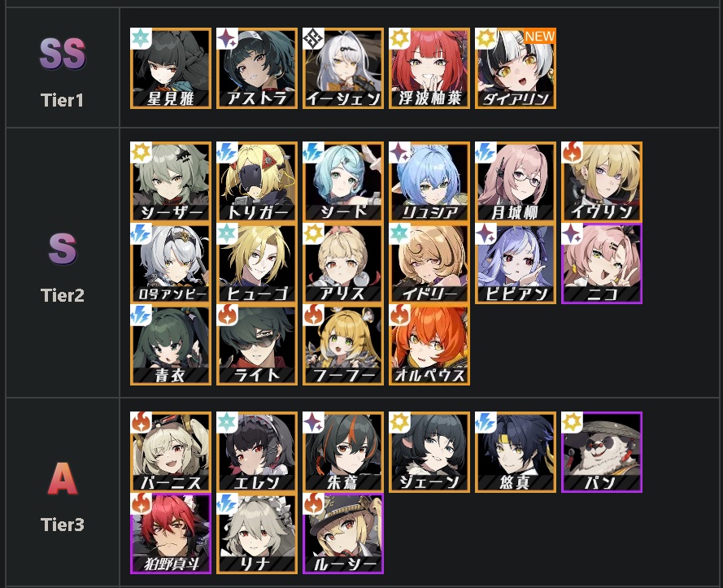The height and width of the screenshot is (588, 723).
Task: Click the electric attribute icon on トリガー
Action: coord(228,152)
